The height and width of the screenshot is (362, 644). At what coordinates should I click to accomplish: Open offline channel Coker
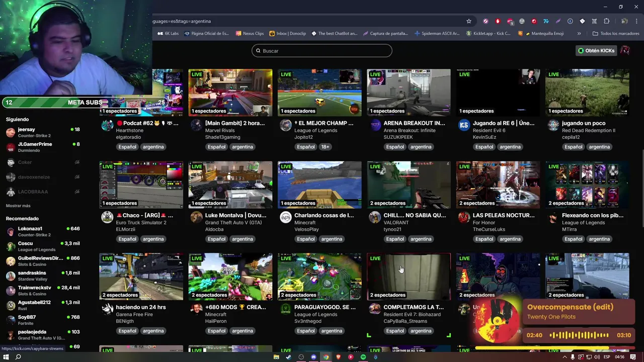pyautogui.click(x=43, y=162)
